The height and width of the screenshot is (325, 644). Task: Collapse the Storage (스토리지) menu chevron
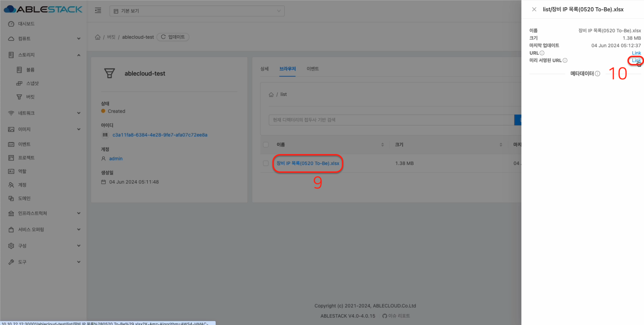[x=79, y=55]
